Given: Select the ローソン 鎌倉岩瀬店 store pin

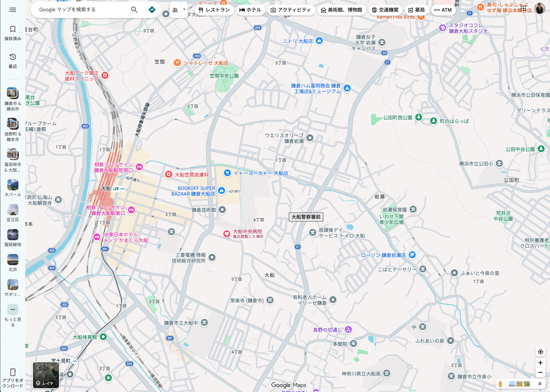Looking at the screenshot, I should tap(412, 255).
